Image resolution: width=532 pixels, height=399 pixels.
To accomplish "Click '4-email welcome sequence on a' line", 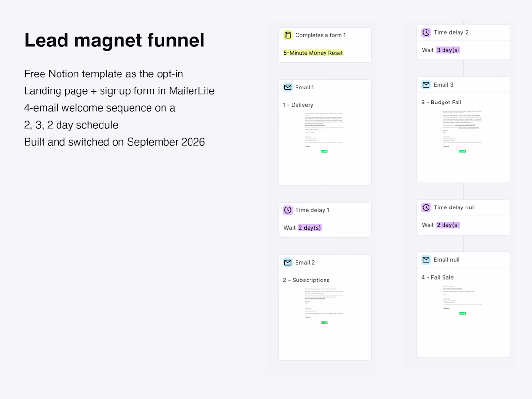I will [x=100, y=108].
